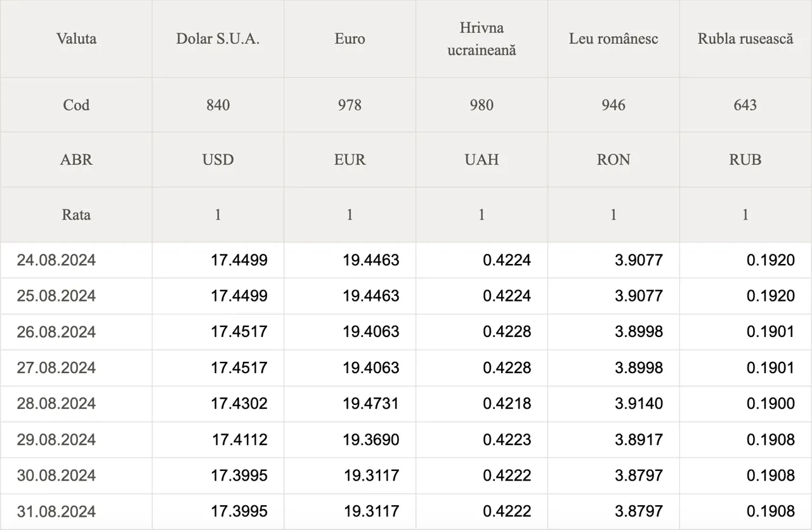The height and width of the screenshot is (530, 812).
Task: Select the 24.08.2024 date row
Action: click(x=406, y=260)
